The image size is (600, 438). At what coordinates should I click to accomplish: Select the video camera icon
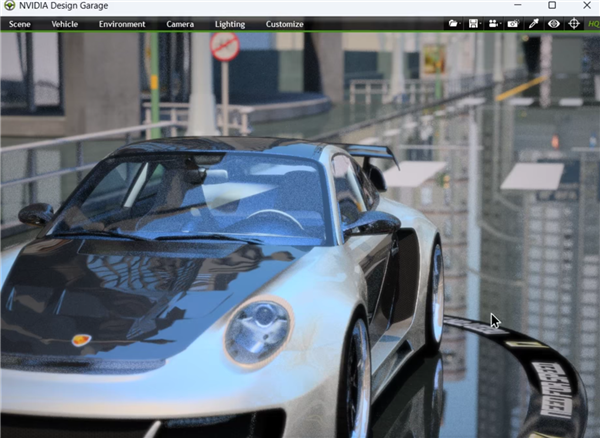click(x=493, y=24)
